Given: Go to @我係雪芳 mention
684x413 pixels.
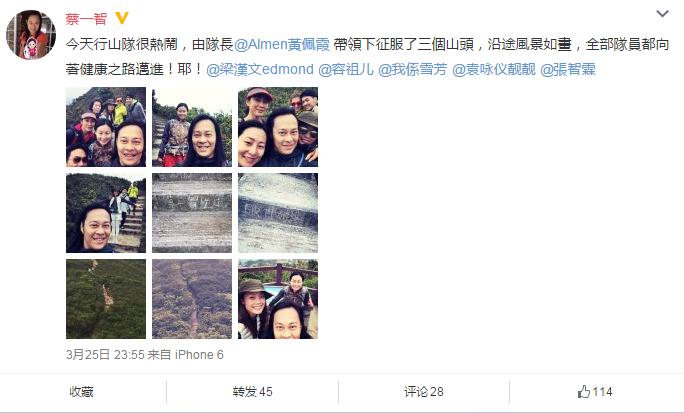Looking at the screenshot, I should (413, 69).
